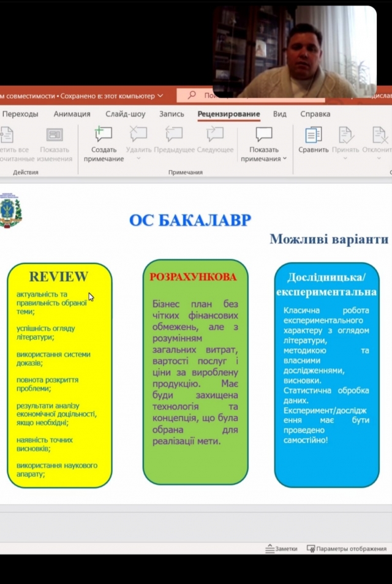Click the text "успішність огляду літератури;"
The height and width of the screenshot is (584, 392).
pos(46,333)
